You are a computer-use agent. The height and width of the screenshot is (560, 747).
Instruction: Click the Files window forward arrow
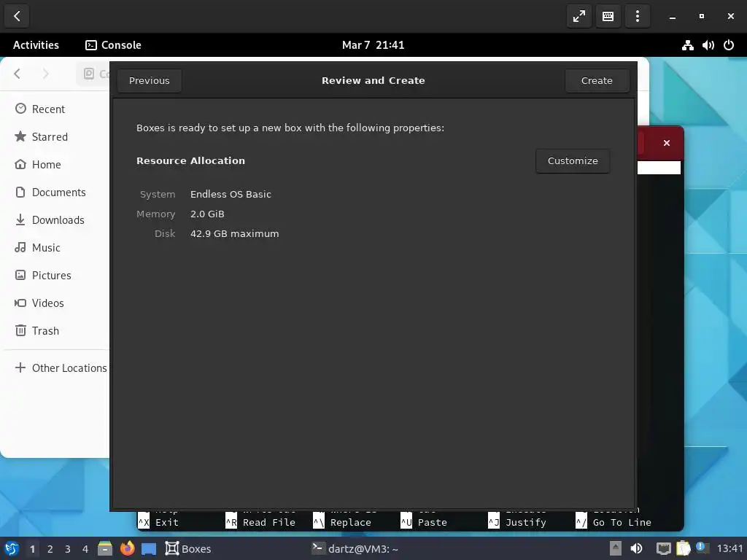tap(45, 74)
